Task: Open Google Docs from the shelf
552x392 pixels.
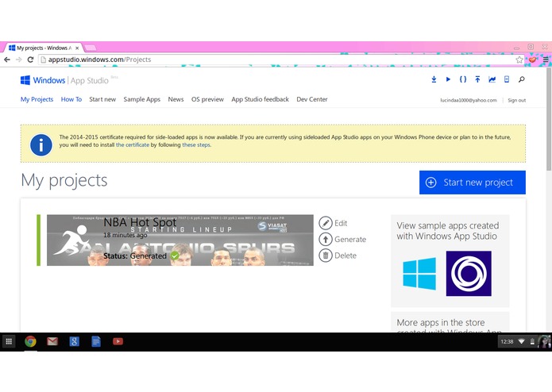Action: (96, 341)
